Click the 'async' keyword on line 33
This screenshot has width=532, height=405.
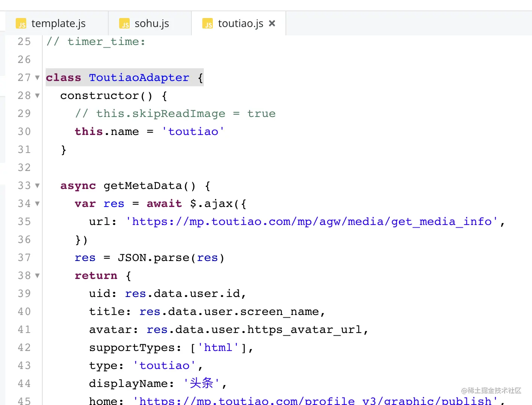78,186
